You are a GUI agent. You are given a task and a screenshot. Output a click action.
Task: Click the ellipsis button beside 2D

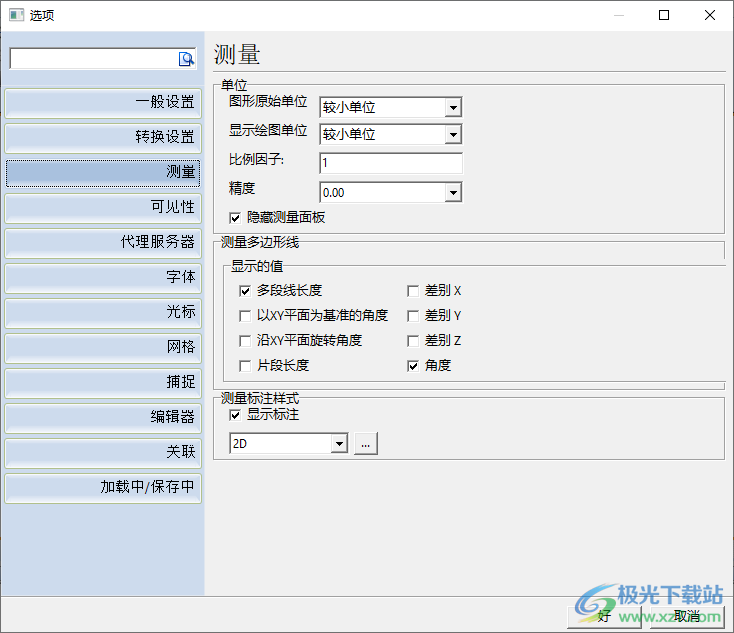click(366, 443)
